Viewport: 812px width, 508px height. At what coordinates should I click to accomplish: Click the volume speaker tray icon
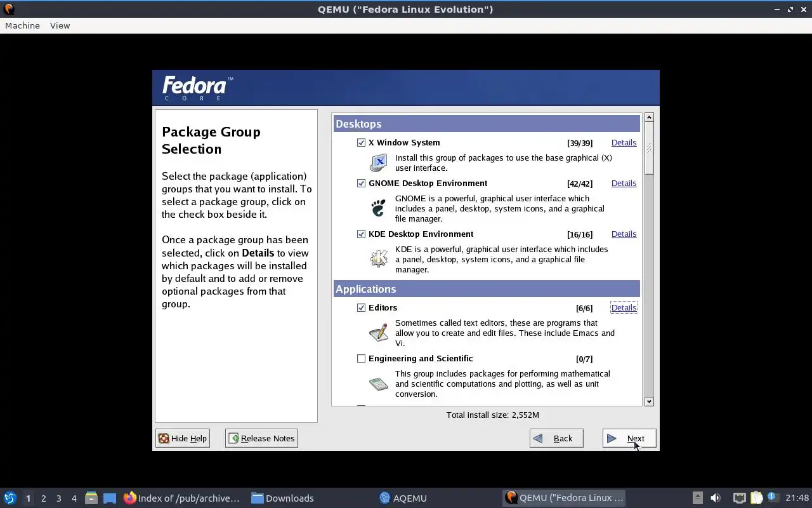click(x=716, y=498)
